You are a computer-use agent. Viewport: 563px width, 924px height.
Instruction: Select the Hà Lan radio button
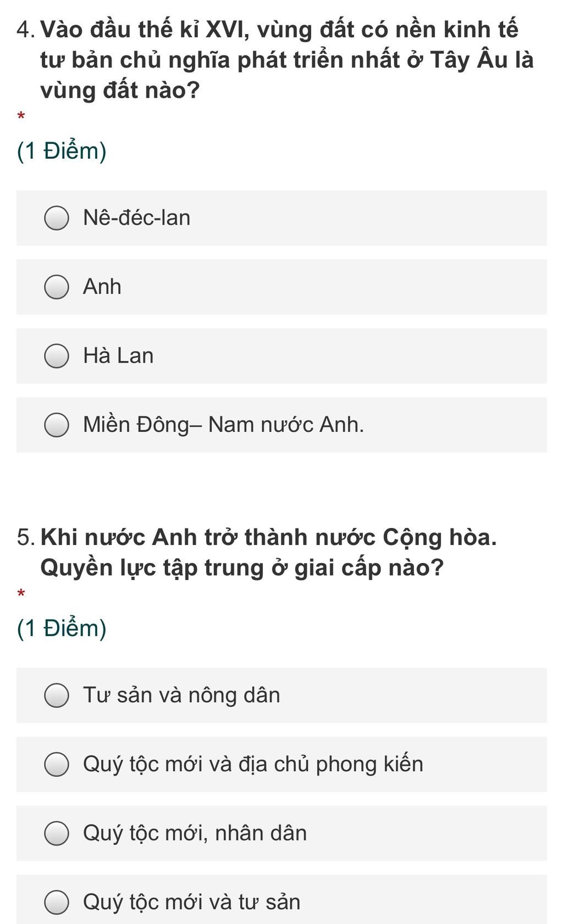(56, 356)
